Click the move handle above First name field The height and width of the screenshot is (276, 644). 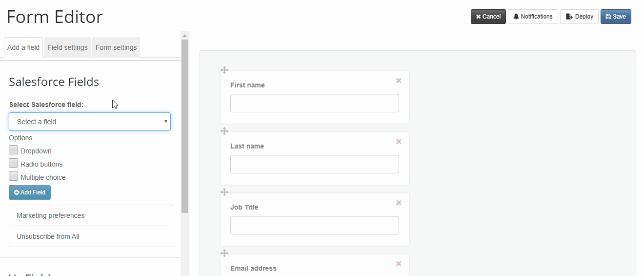point(224,70)
